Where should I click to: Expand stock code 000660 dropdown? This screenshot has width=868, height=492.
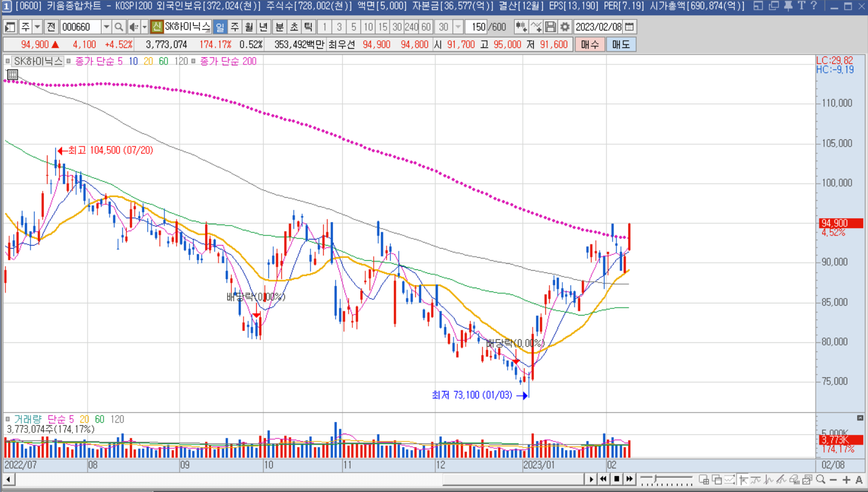point(107,27)
